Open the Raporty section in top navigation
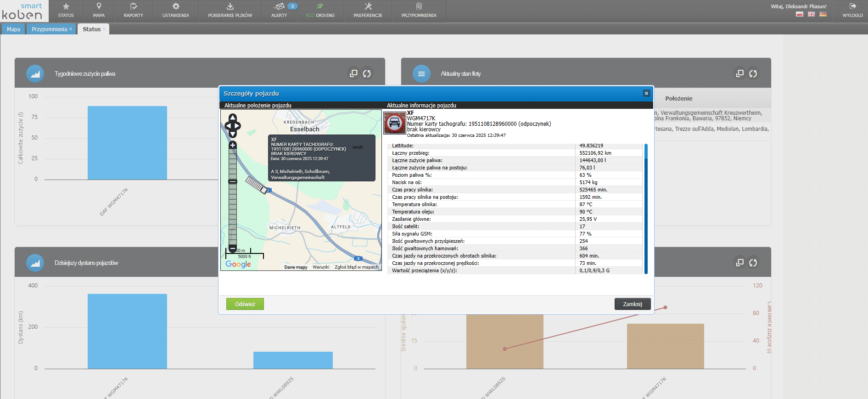The height and width of the screenshot is (399, 868). 133,11
